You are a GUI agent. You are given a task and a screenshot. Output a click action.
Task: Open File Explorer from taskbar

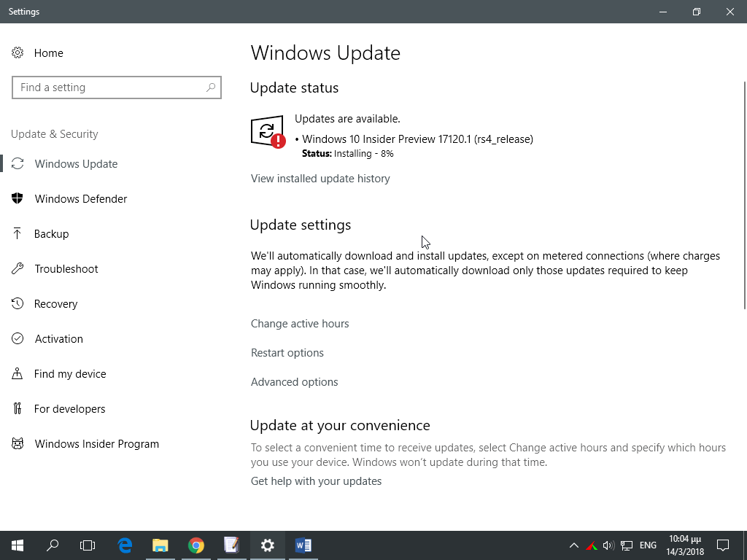pyautogui.click(x=160, y=545)
